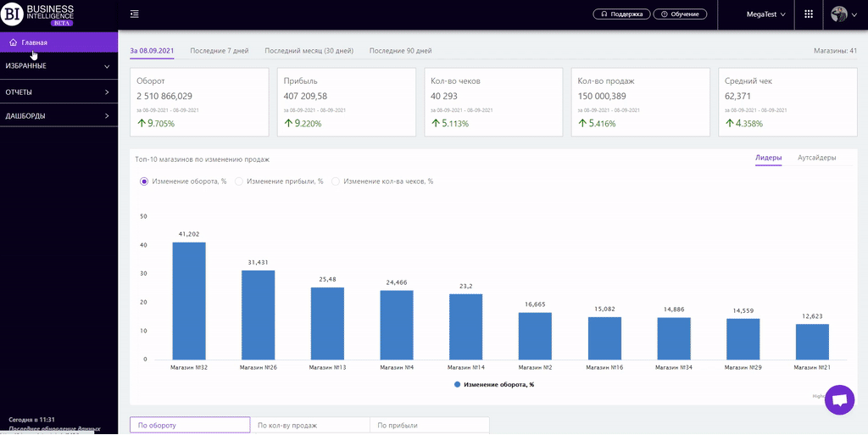Click the blue legend marker Изменение оборота

point(458,384)
